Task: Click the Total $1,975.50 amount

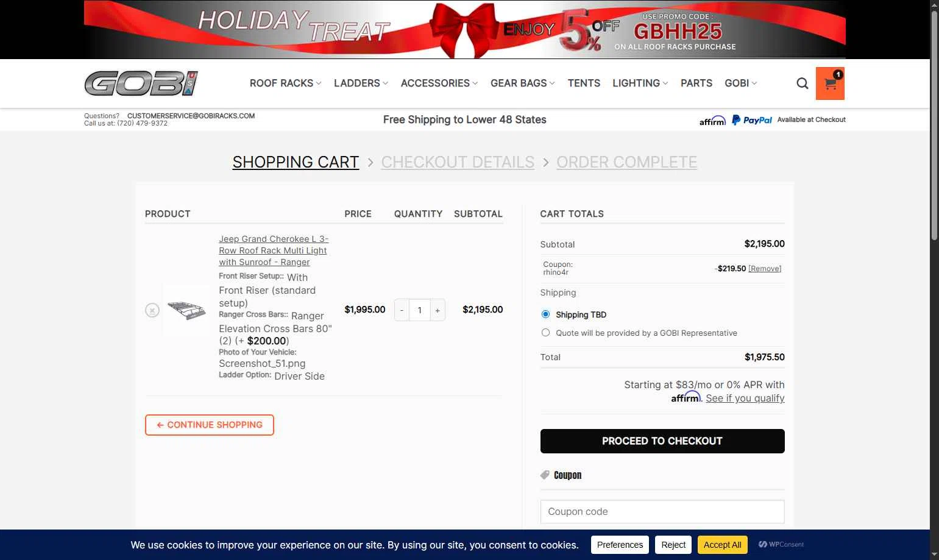Action: pos(764,357)
